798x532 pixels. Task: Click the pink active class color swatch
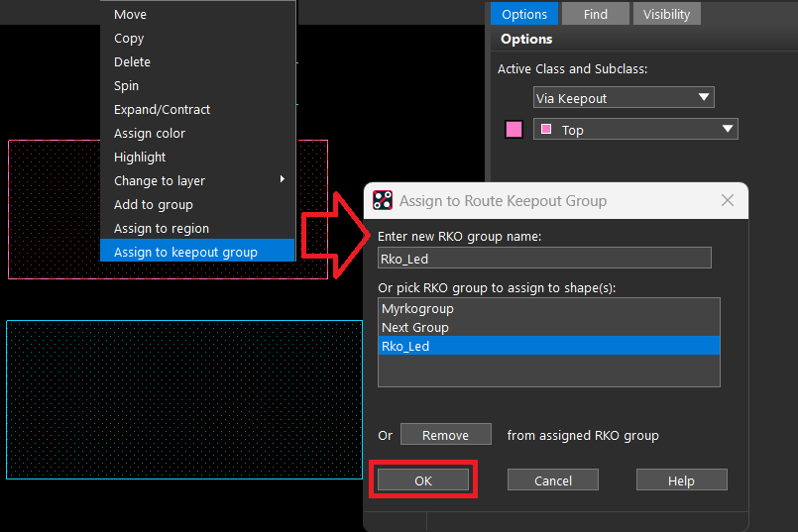coord(513,130)
